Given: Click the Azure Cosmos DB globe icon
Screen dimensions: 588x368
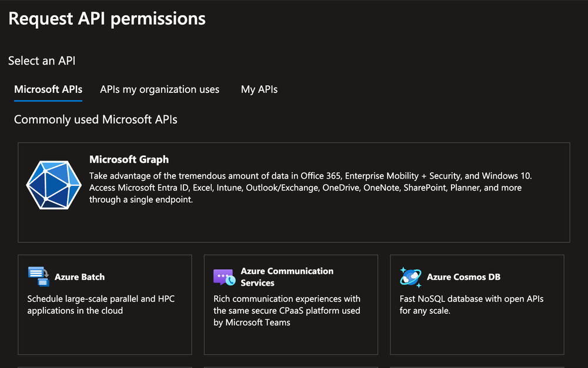Looking at the screenshot, I should (410, 276).
